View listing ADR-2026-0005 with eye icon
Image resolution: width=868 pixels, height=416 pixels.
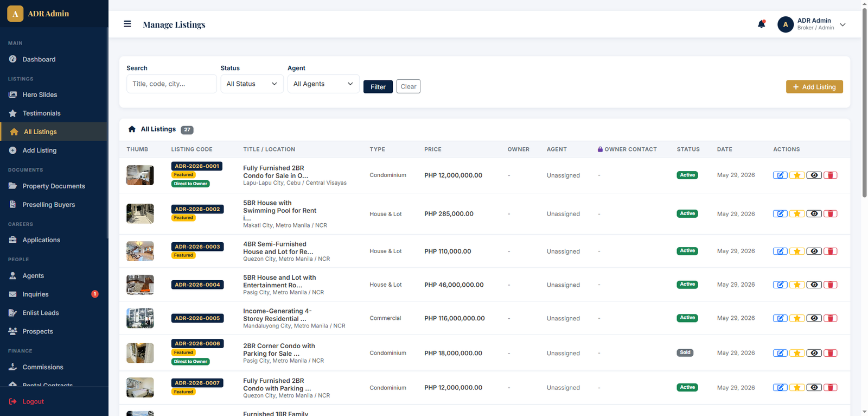point(814,318)
